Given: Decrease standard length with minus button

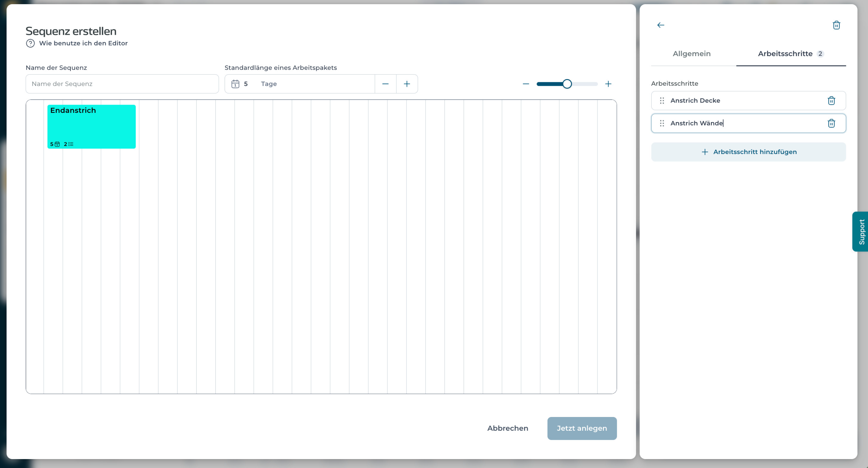Looking at the screenshot, I should [x=386, y=84].
